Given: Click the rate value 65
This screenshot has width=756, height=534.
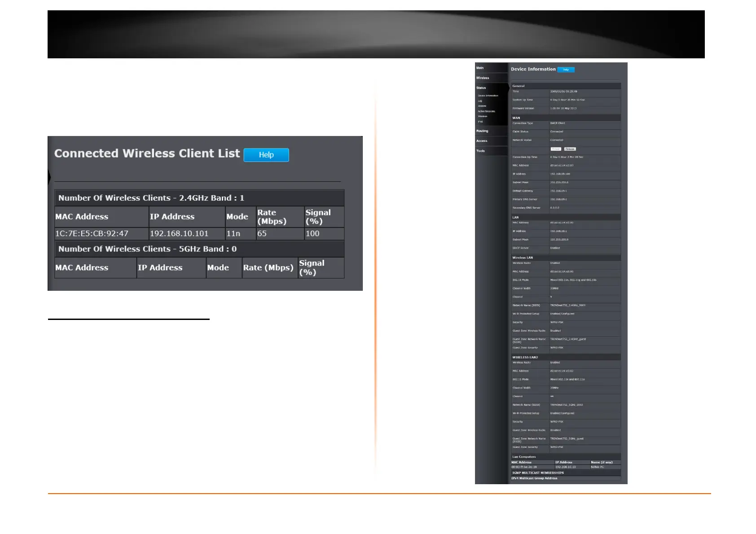Looking at the screenshot, I should 262,233.
